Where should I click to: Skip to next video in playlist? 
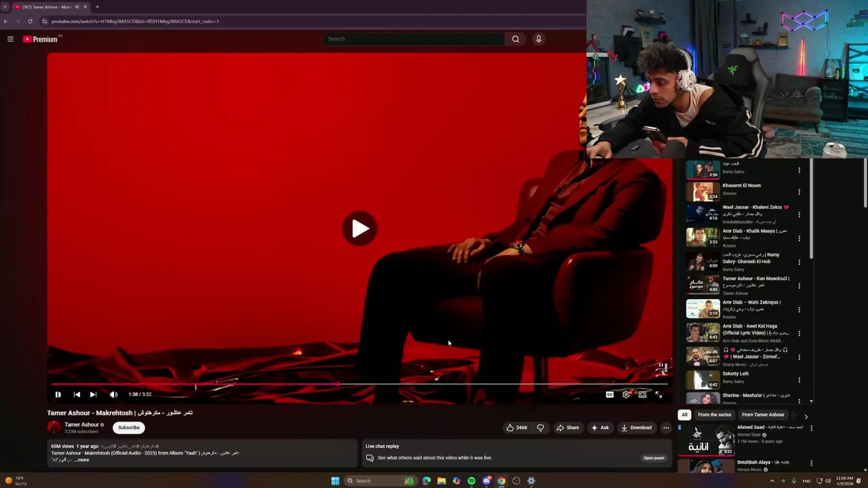93,394
